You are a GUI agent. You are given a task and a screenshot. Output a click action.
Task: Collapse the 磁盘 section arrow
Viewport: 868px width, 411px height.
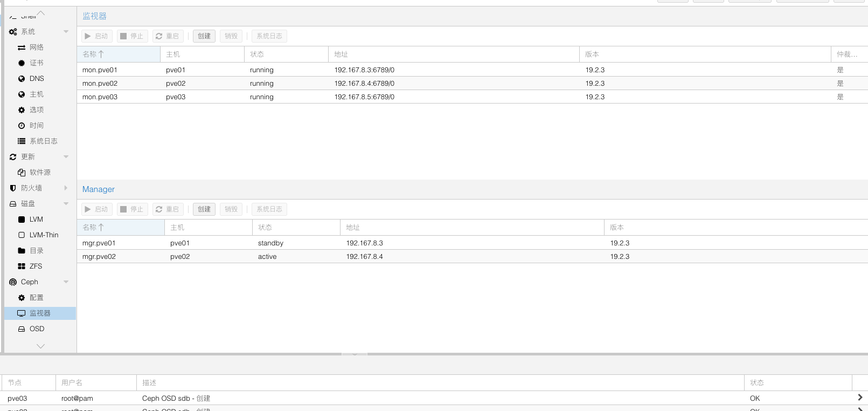tap(66, 204)
